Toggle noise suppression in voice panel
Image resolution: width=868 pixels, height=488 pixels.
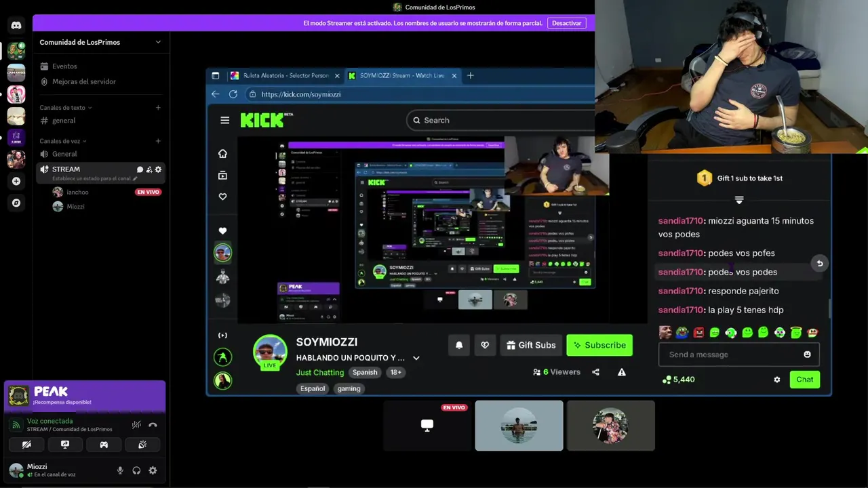click(x=136, y=425)
